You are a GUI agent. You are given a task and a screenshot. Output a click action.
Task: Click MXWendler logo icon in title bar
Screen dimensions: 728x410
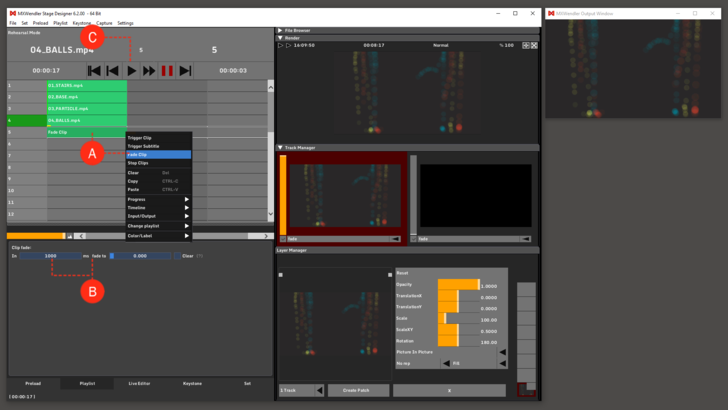click(13, 13)
